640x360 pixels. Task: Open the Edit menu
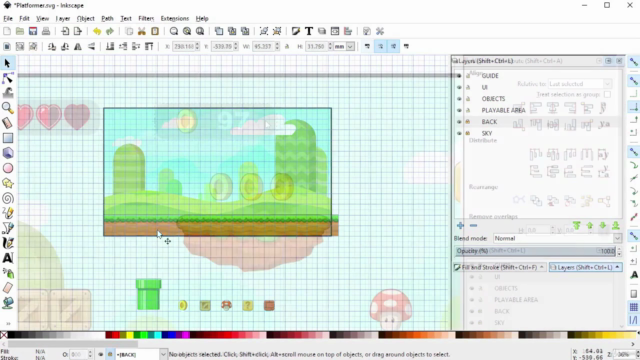[x=24, y=18]
